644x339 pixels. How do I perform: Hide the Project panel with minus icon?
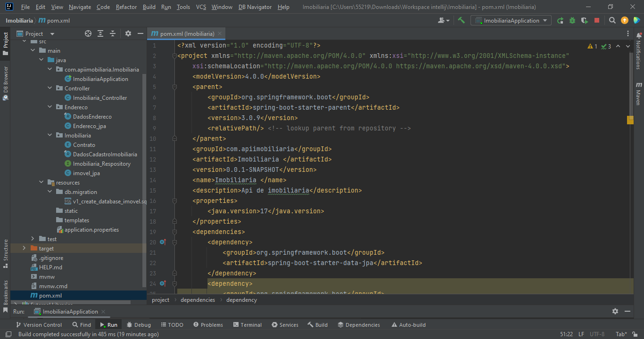point(140,33)
